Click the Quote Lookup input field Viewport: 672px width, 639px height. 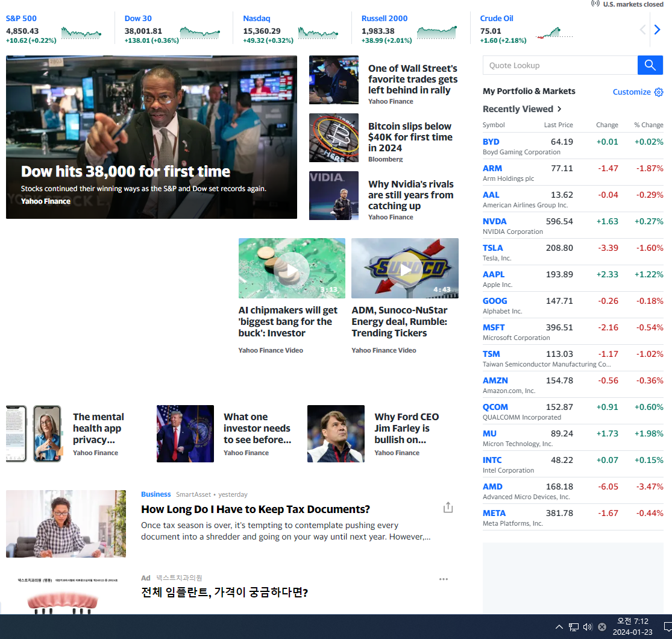[x=560, y=65]
